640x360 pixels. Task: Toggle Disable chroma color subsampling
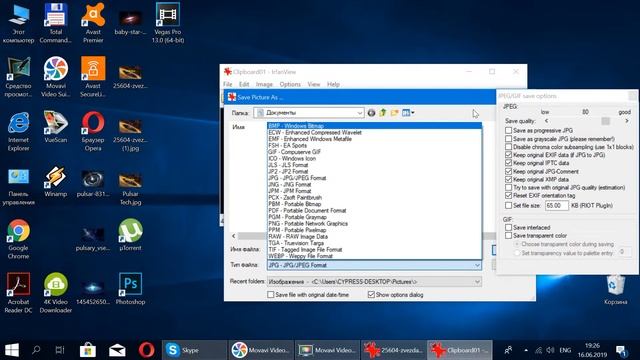point(508,147)
